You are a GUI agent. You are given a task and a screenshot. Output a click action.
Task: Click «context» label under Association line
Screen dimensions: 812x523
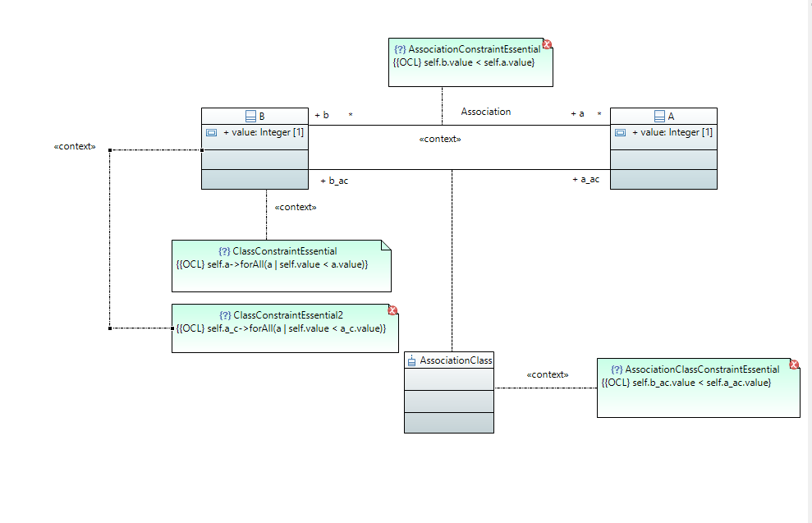click(x=440, y=140)
